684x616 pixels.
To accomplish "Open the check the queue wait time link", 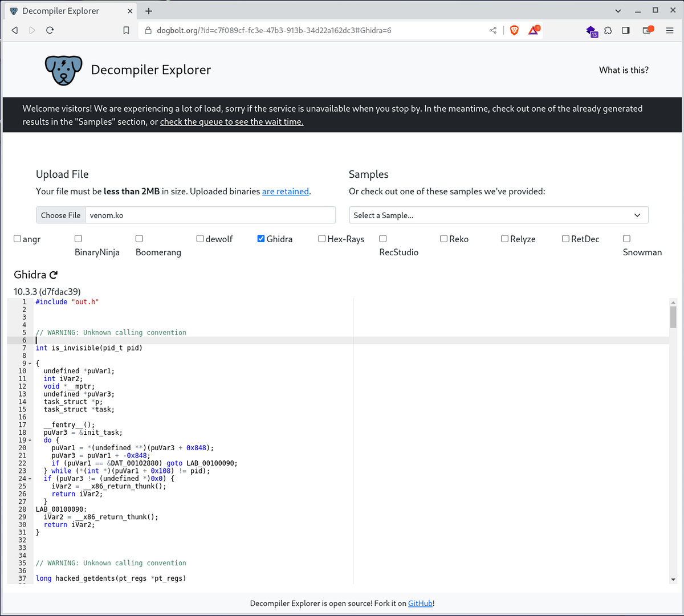I will click(x=231, y=121).
